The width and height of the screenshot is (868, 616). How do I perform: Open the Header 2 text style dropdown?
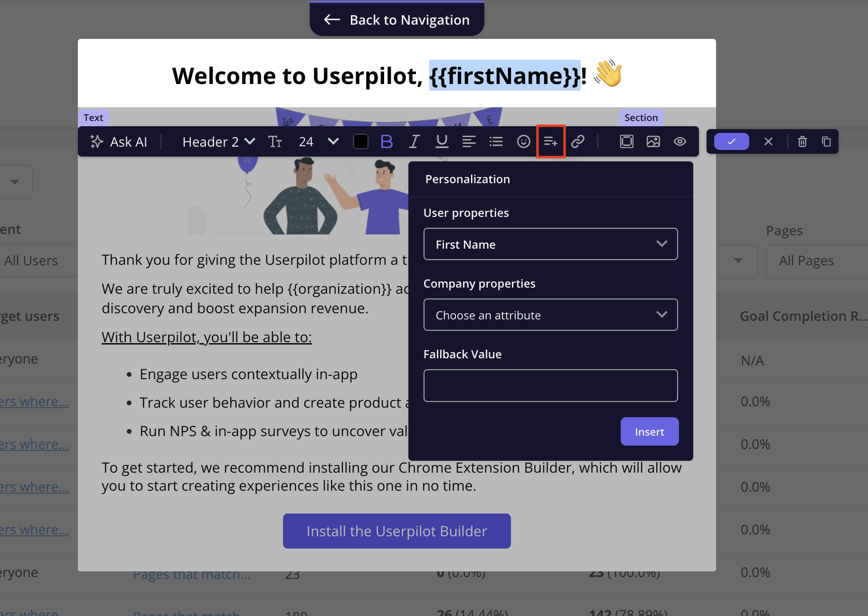point(219,141)
